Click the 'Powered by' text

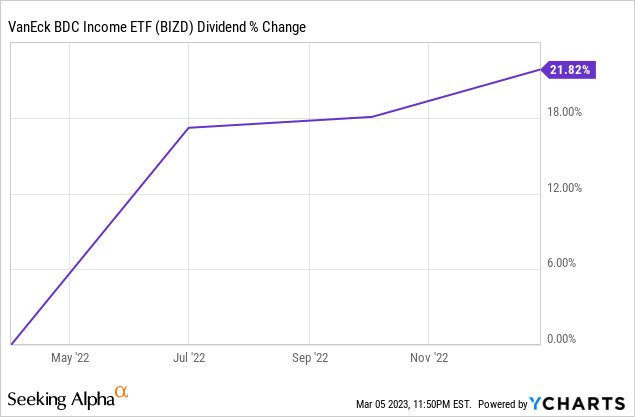[x=503, y=404]
